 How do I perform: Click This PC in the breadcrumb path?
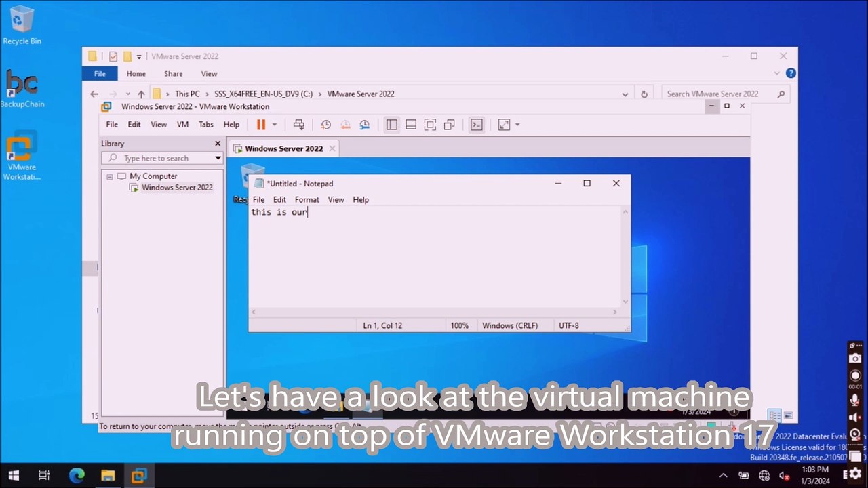[187, 94]
